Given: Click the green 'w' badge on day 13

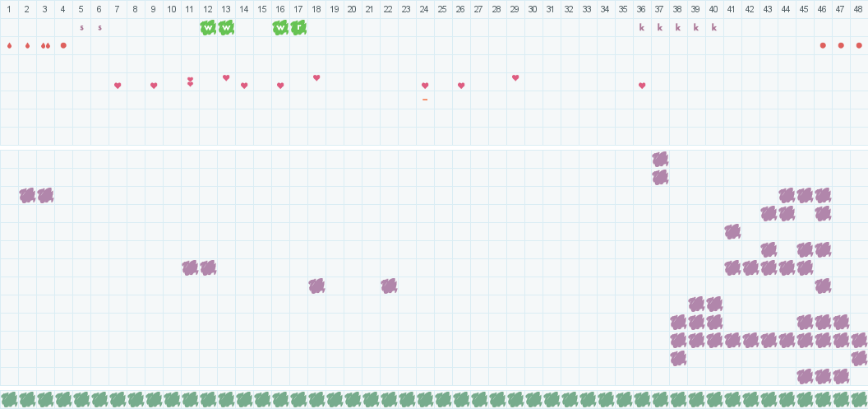Looking at the screenshot, I should [x=226, y=28].
